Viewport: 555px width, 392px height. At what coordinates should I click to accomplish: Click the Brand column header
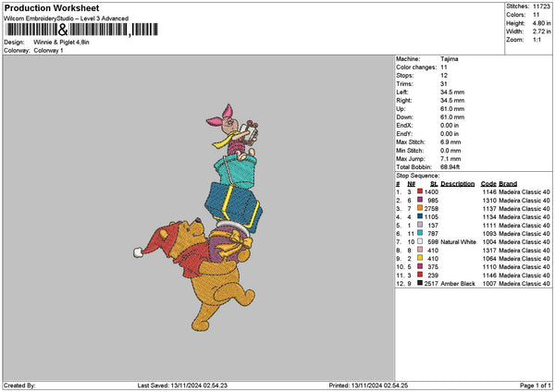(x=508, y=182)
